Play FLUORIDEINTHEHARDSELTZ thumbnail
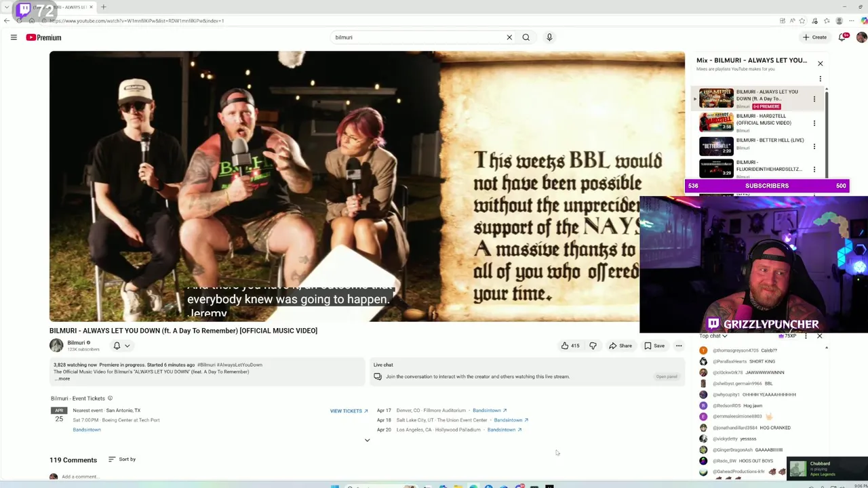Image resolution: width=868 pixels, height=488 pixels. point(716,169)
